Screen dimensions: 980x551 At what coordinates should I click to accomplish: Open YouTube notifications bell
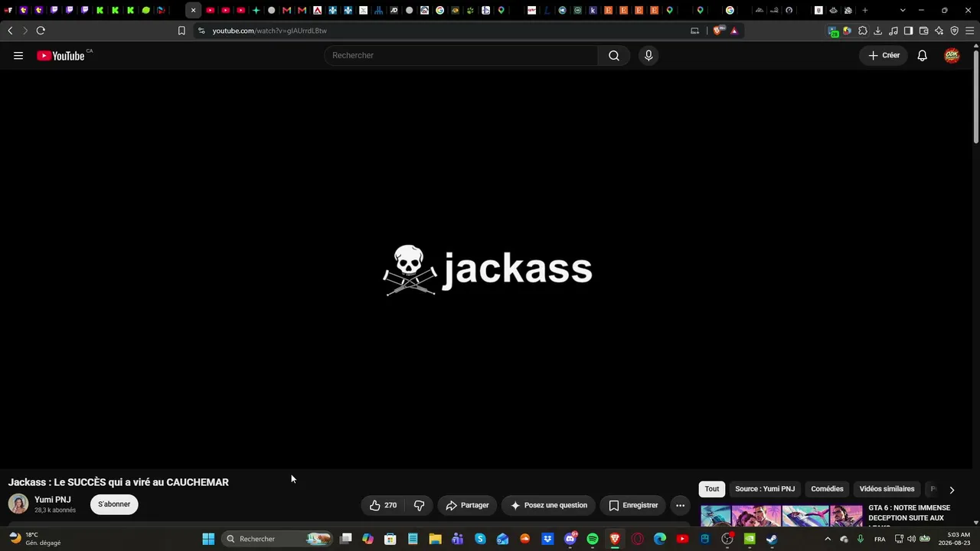(x=923, y=55)
